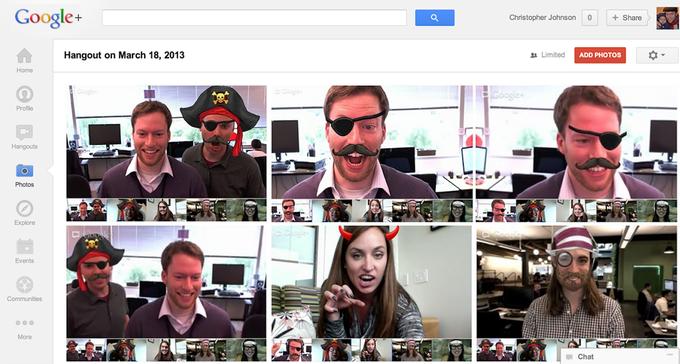This screenshot has width=680, height=364.
Task: Click the user profile avatar
Action: click(x=667, y=18)
